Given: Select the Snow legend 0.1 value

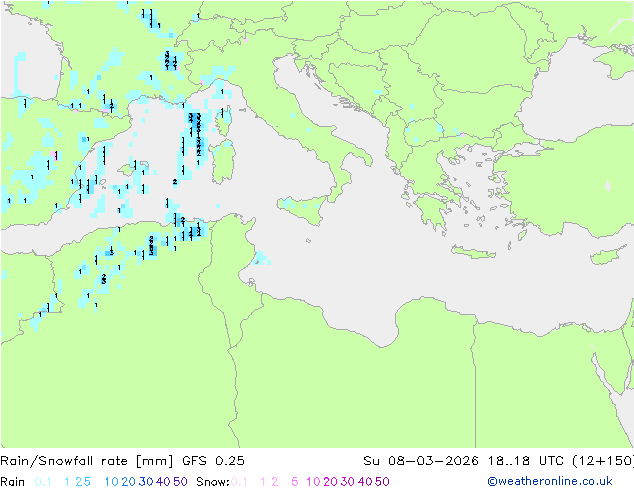Looking at the screenshot, I should pos(239,482).
